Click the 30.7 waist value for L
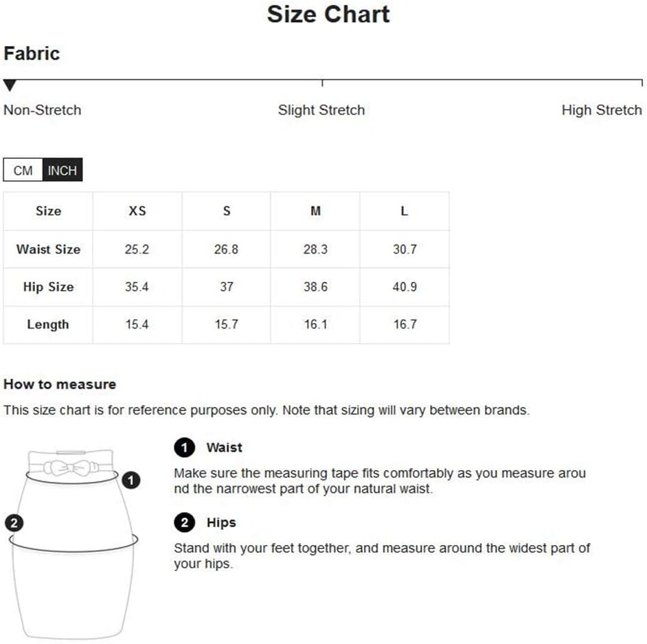 click(405, 249)
